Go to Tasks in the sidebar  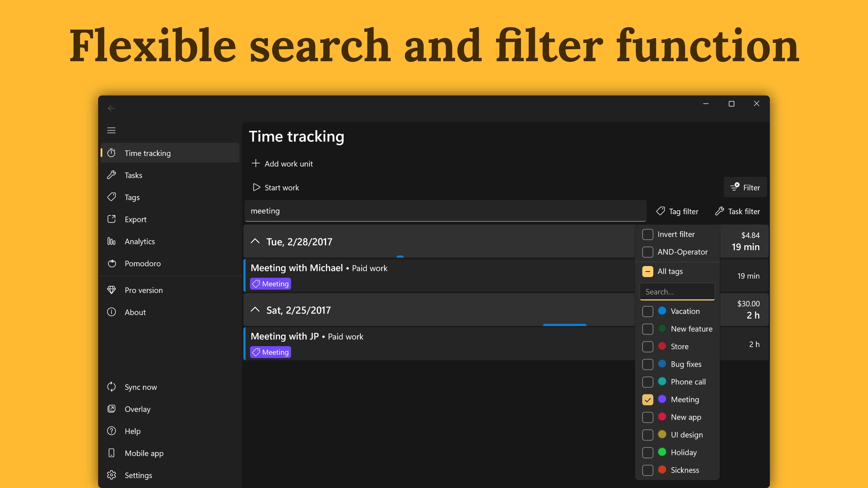[133, 175]
